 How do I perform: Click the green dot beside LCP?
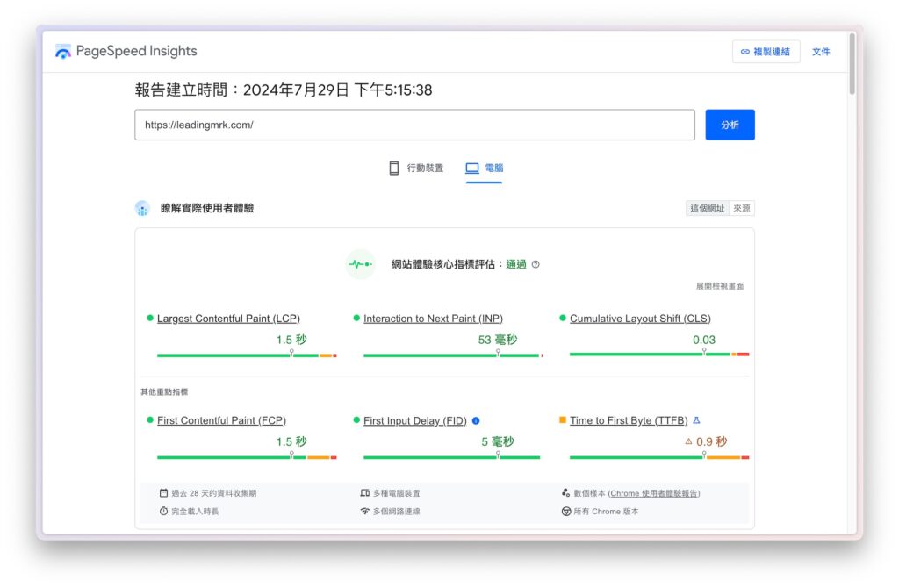coord(150,318)
